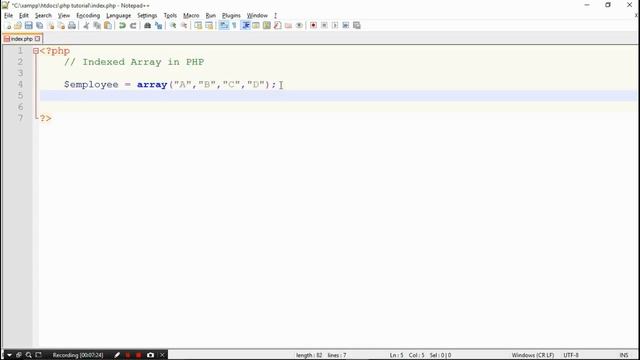Click the Playback macro icon
The width and height of the screenshot is (640, 360).
(x=335, y=25)
